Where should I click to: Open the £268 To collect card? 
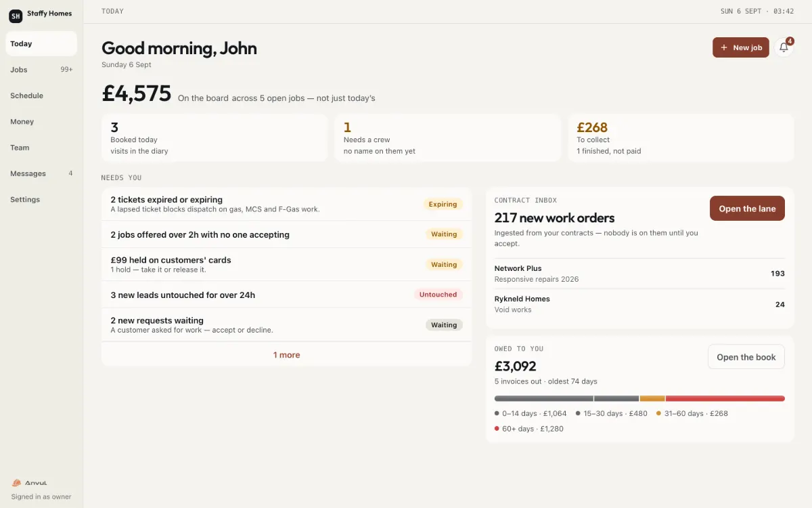681,137
